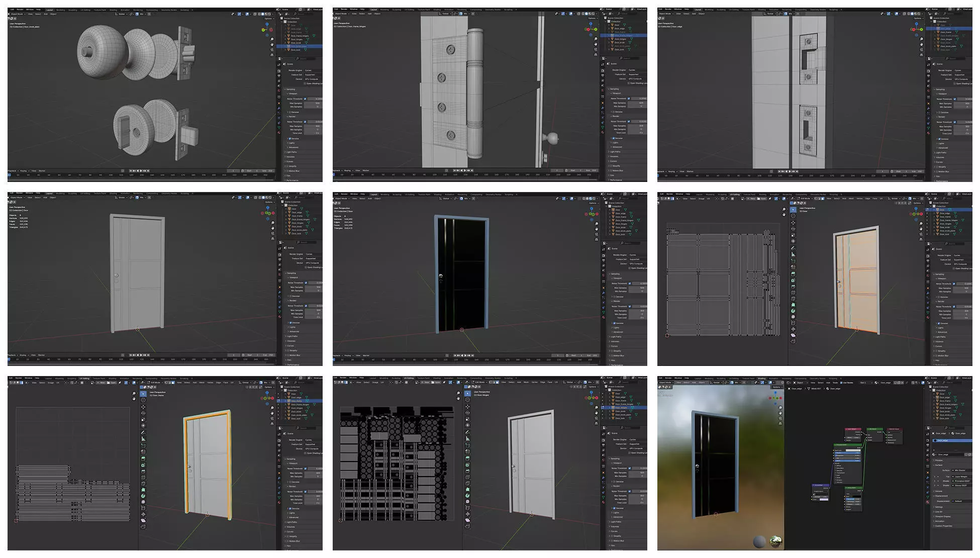Viewport: 980px width, 558px height.
Task: In hinges UV screenshot, select the Loop Cut tool
Action: pyautogui.click(x=467, y=477)
